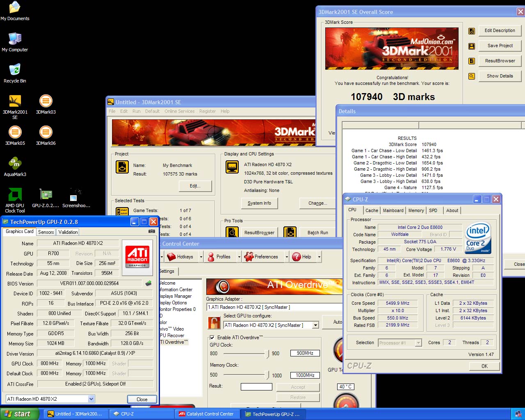Click the Memory Clock slider handle
Image resolution: width=525 pixels, height=420 pixels.
(x=267, y=375)
